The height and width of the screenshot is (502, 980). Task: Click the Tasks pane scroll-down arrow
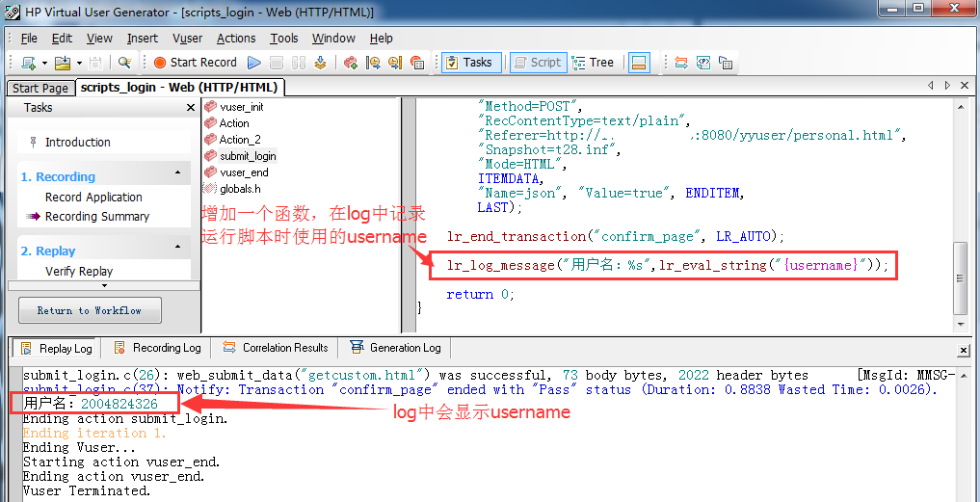coord(104,286)
